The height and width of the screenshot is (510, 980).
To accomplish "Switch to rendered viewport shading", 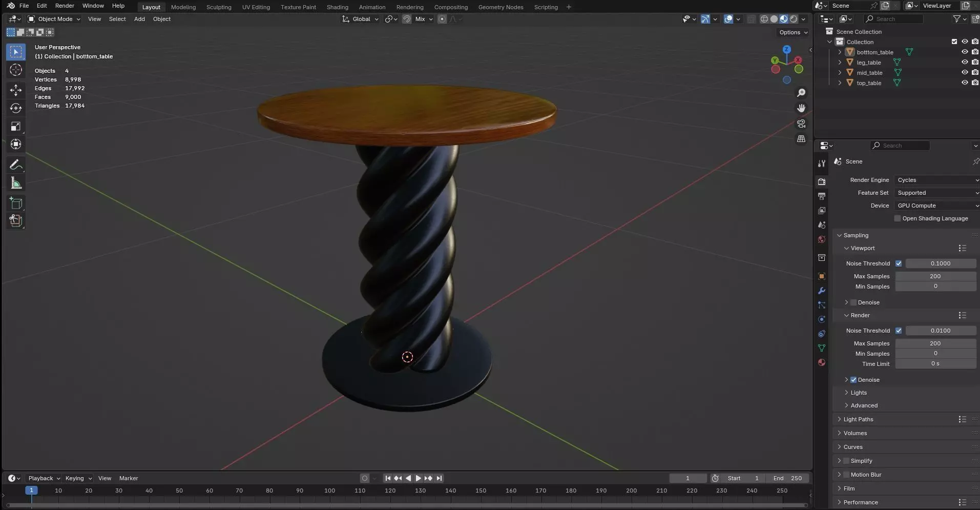I will 794,19.
